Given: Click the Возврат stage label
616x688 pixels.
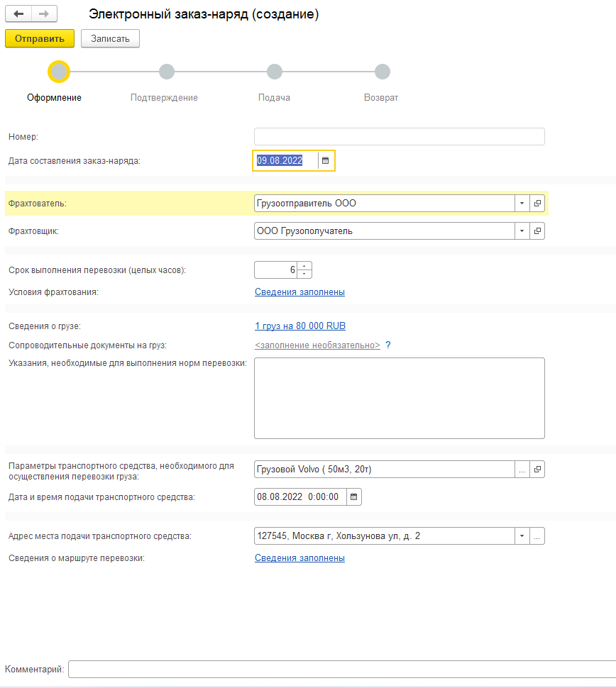Looking at the screenshot, I should coord(381,97).
